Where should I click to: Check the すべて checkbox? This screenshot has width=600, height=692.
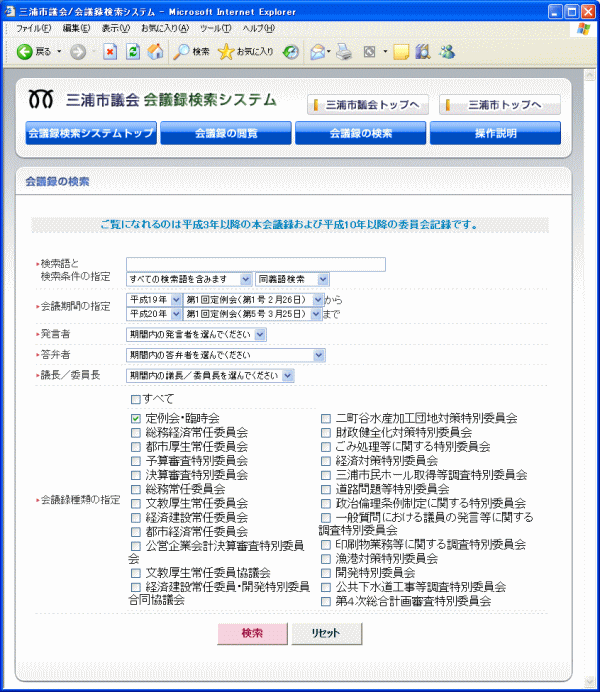[x=135, y=399]
